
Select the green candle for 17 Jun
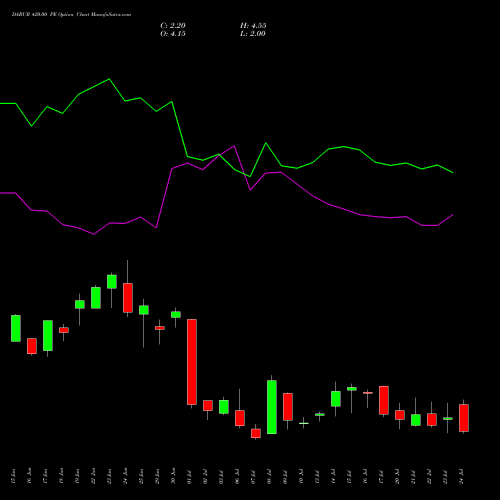click(x=48, y=336)
